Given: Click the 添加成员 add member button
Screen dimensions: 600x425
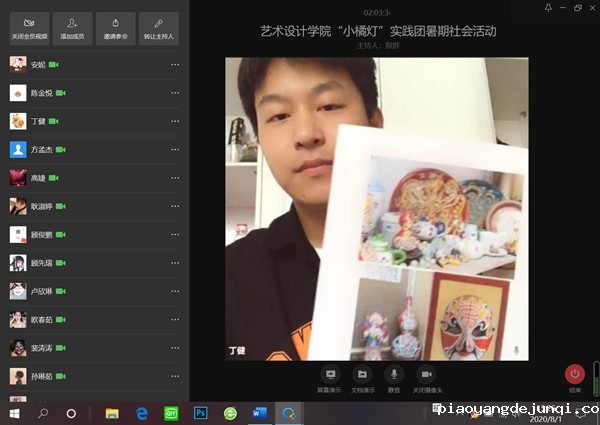Looking at the screenshot, I should pyautogui.click(x=71, y=26).
